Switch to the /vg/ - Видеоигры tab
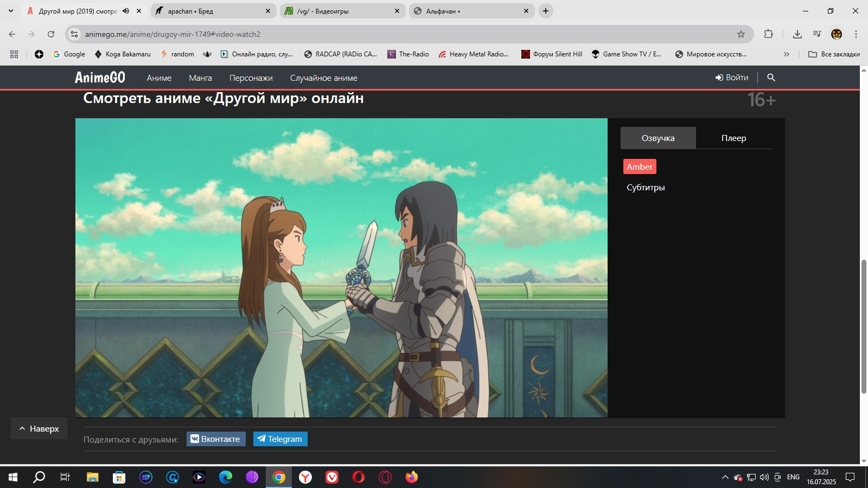 [342, 11]
